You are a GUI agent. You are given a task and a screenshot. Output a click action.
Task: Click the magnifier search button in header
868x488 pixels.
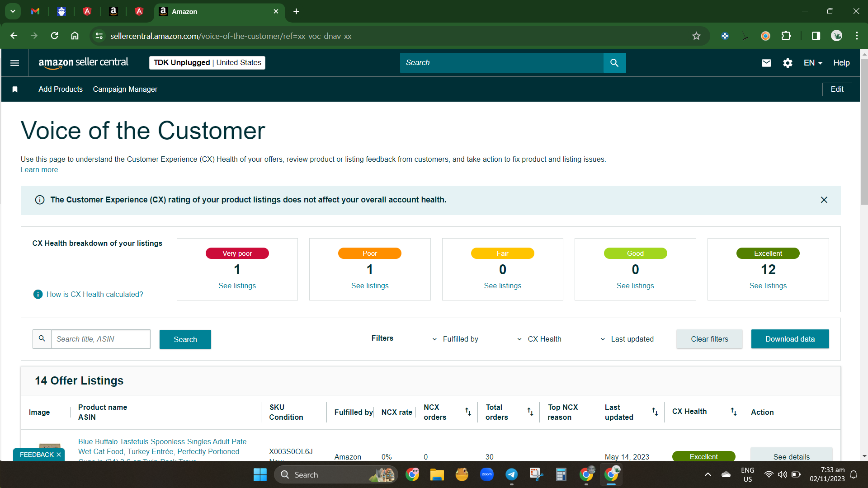614,63
